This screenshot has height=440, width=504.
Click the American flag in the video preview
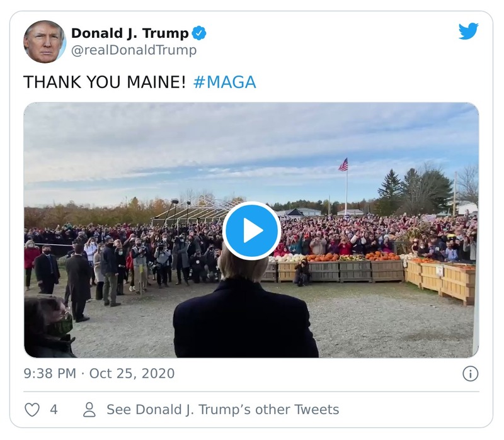pos(342,165)
